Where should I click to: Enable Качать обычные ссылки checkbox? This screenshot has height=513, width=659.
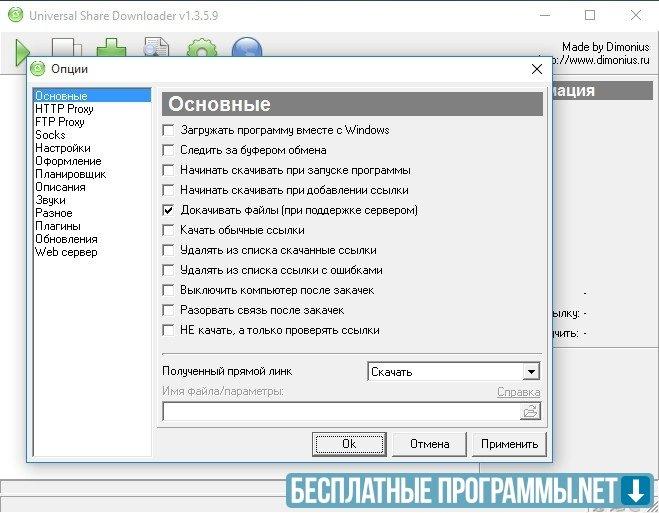pos(168,230)
